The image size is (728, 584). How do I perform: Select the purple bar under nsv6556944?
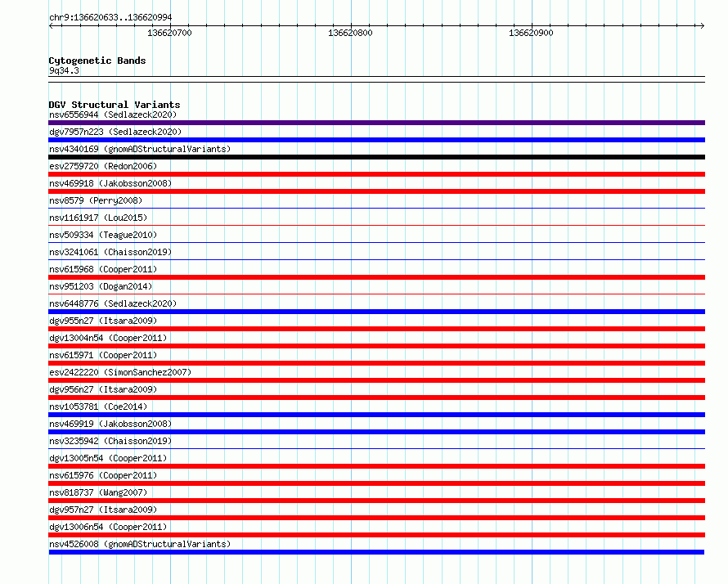(376, 123)
